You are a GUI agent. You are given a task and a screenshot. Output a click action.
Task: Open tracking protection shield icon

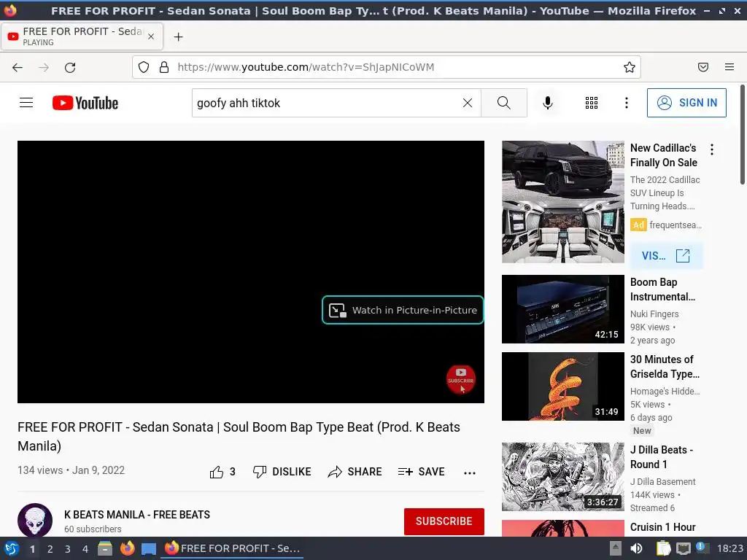pos(144,67)
